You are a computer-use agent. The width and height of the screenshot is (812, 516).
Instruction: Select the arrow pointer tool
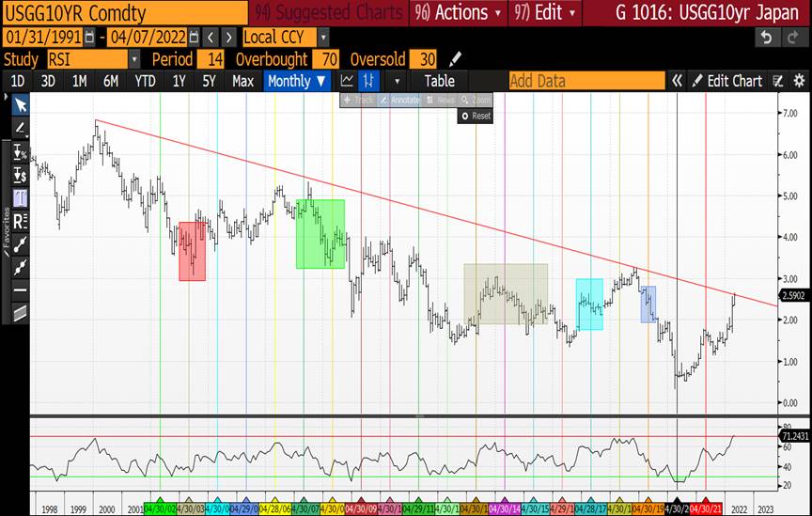(20, 105)
